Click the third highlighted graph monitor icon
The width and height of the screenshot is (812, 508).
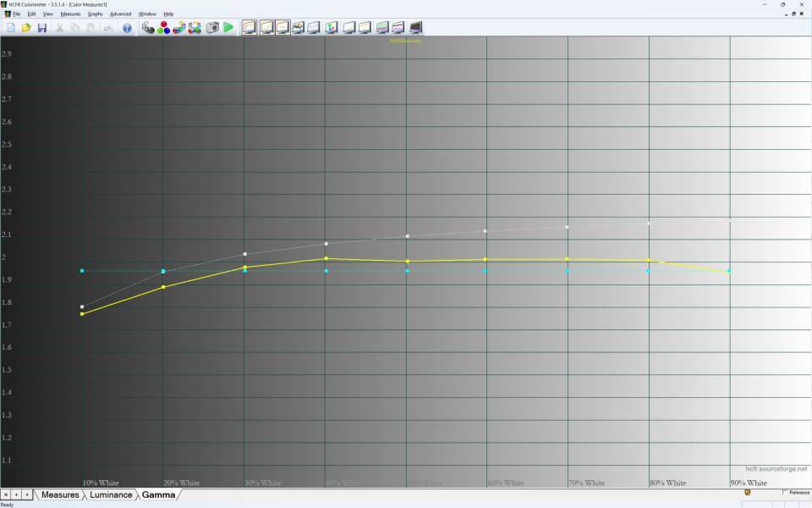[283, 27]
